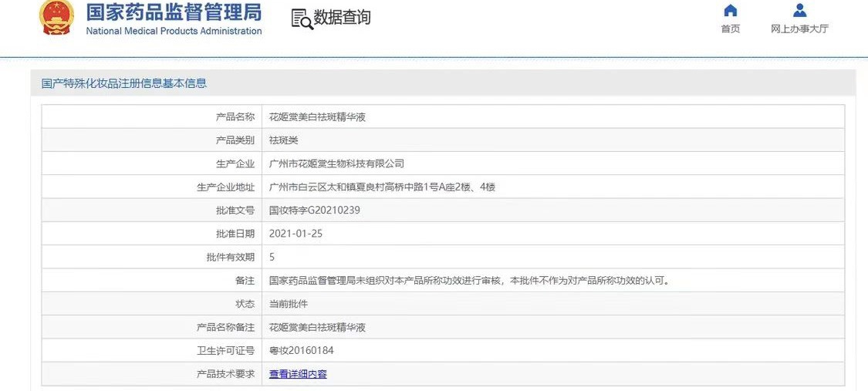This screenshot has width=868, height=391.
Task: Click the 批准文号 label cell
Action: coord(152,211)
